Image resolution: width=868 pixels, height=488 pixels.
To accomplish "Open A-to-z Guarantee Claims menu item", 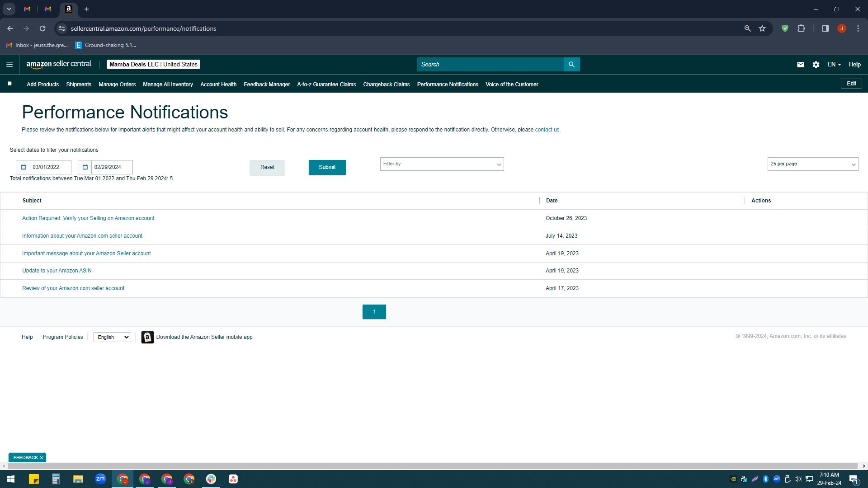I will tap(326, 84).
